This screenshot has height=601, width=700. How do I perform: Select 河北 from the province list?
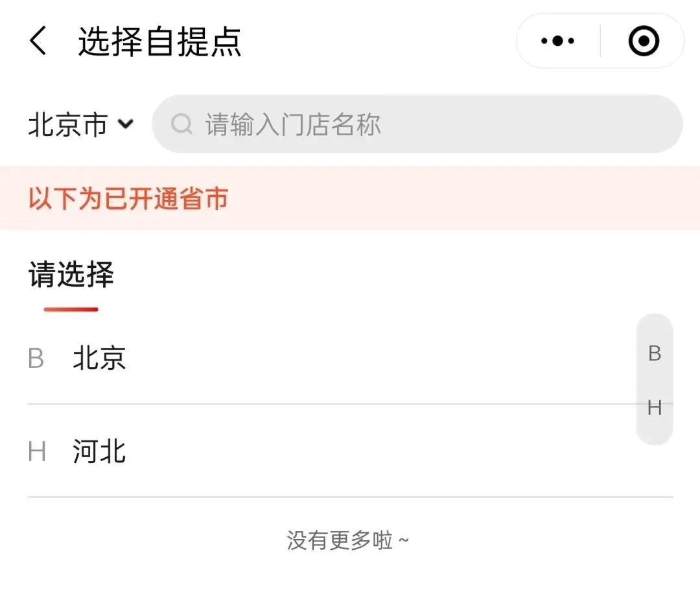pyautogui.click(x=99, y=451)
